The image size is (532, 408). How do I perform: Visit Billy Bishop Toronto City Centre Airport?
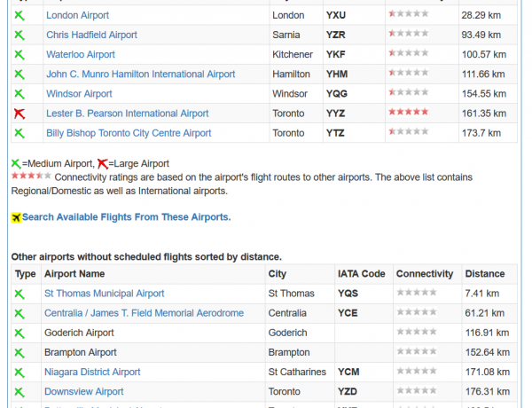point(129,133)
